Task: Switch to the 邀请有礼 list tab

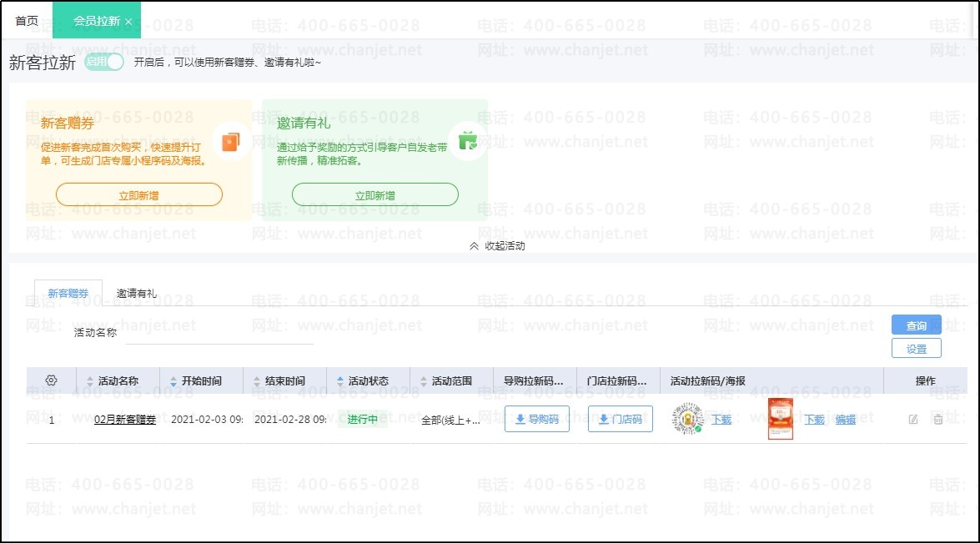Action: tap(136, 293)
